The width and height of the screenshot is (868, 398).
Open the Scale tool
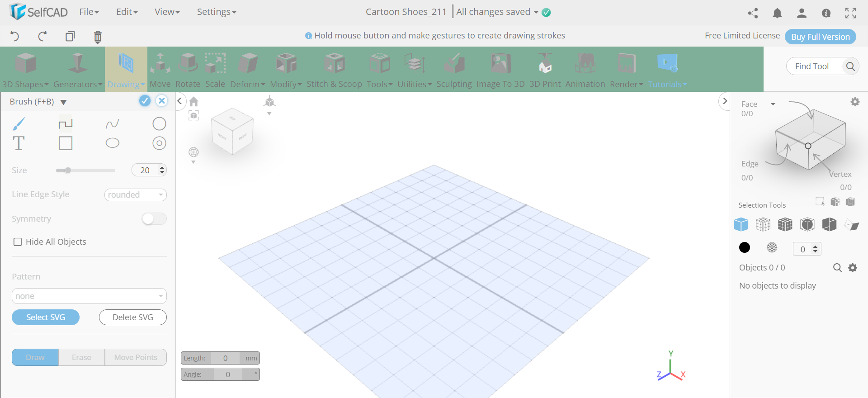click(x=215, y=70)
